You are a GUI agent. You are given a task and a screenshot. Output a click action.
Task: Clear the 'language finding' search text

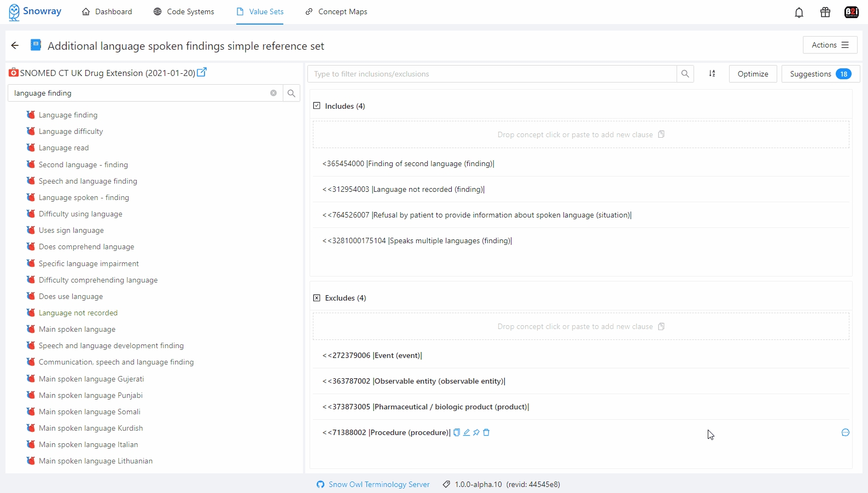tap(273, 93)
